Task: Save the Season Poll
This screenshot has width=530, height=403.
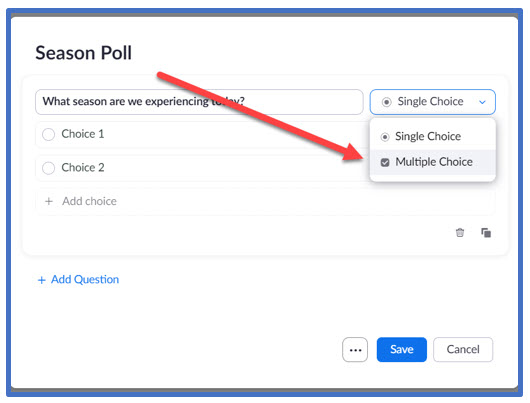Action: click(402, 350)
